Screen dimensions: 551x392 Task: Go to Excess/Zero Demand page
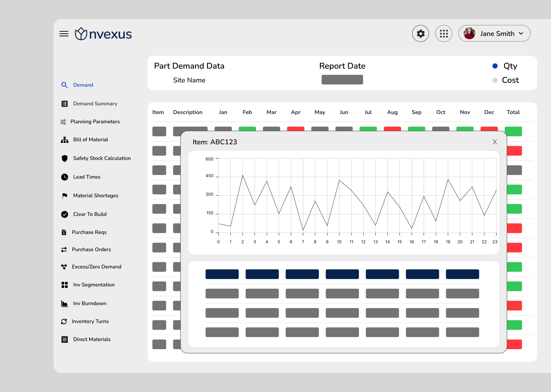pyautogui.click(x=96, y=267)
